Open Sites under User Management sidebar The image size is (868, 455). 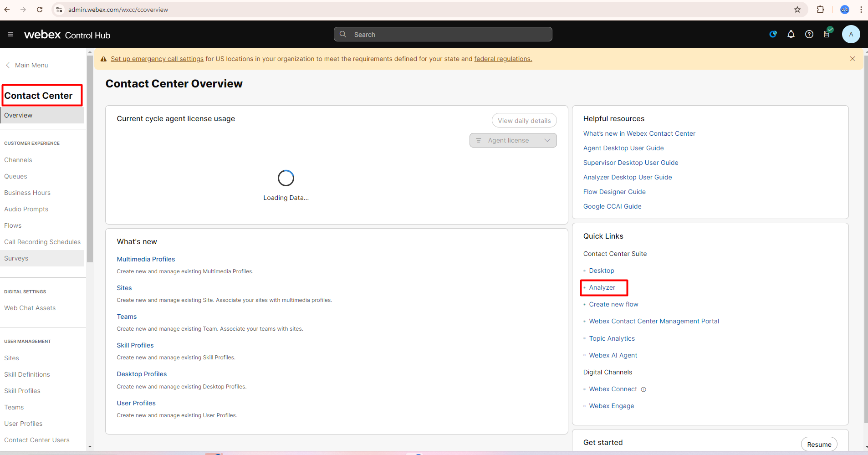pos(11,358)
